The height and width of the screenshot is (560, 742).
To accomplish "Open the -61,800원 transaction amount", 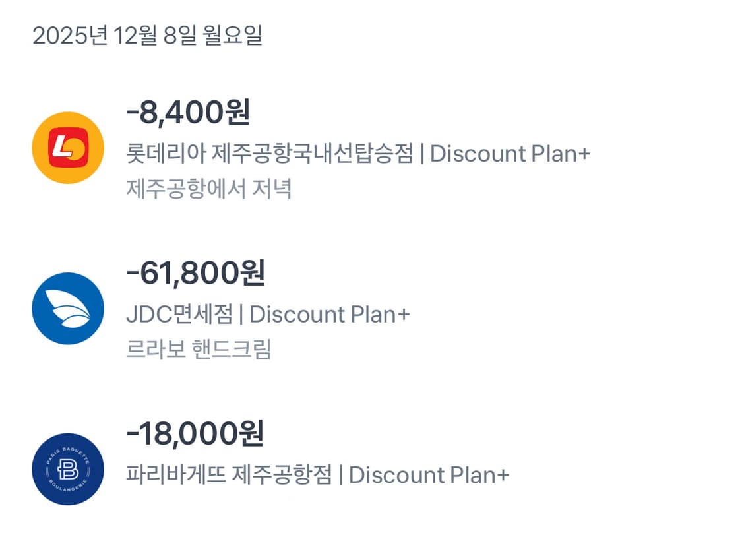I will (x=195, y=274).
